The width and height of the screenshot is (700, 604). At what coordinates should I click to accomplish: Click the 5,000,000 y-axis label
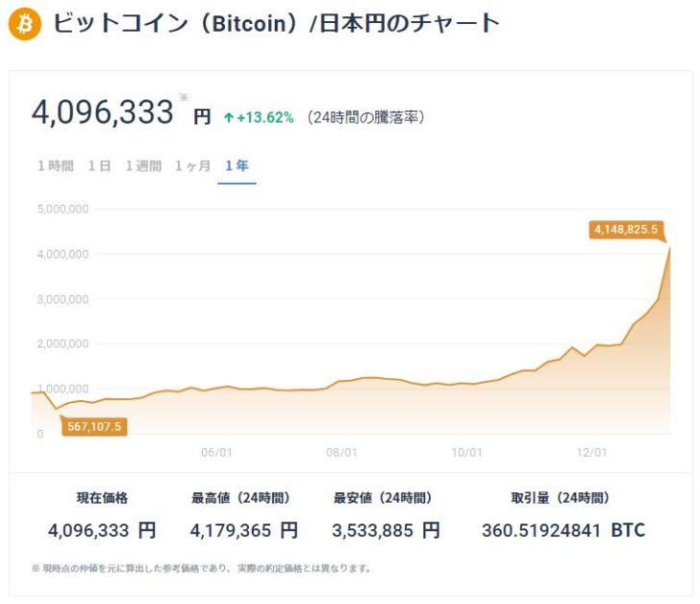(x=62, y=209)
